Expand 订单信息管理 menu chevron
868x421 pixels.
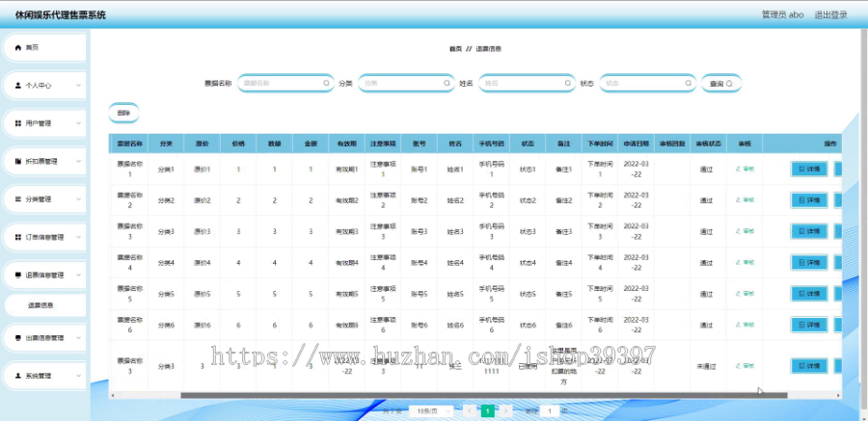tap(79, 237)
